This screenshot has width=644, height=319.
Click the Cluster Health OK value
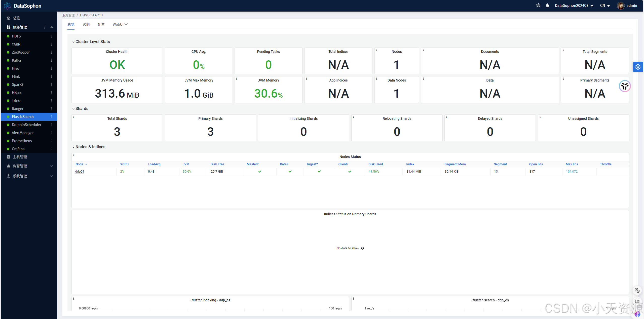(117, 65)
